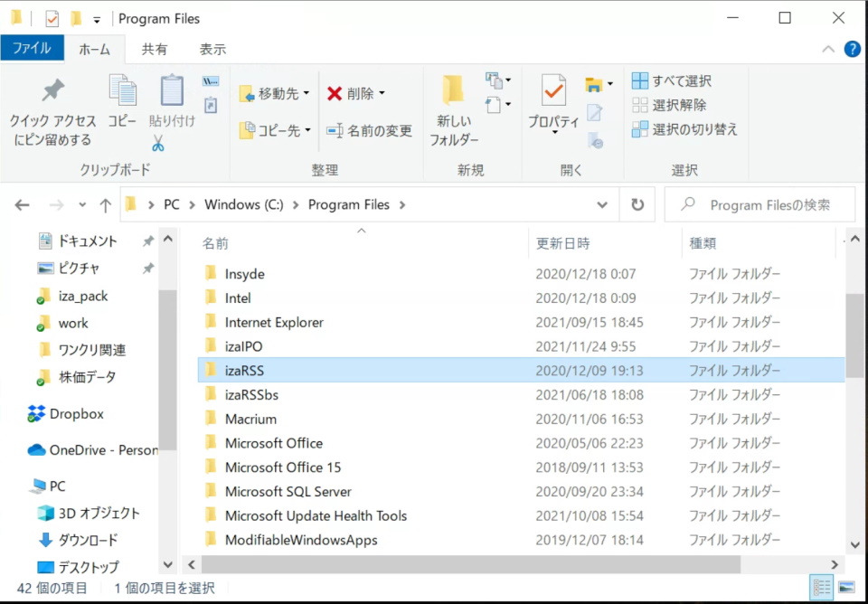Screen dimensions: 868x604
Task: Expand the address bar history dropdown
Action: (602, 205)
